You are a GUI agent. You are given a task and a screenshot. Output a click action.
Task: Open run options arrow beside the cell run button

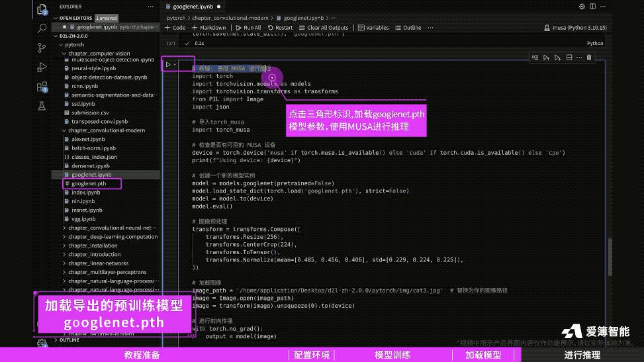coord(175,64)
